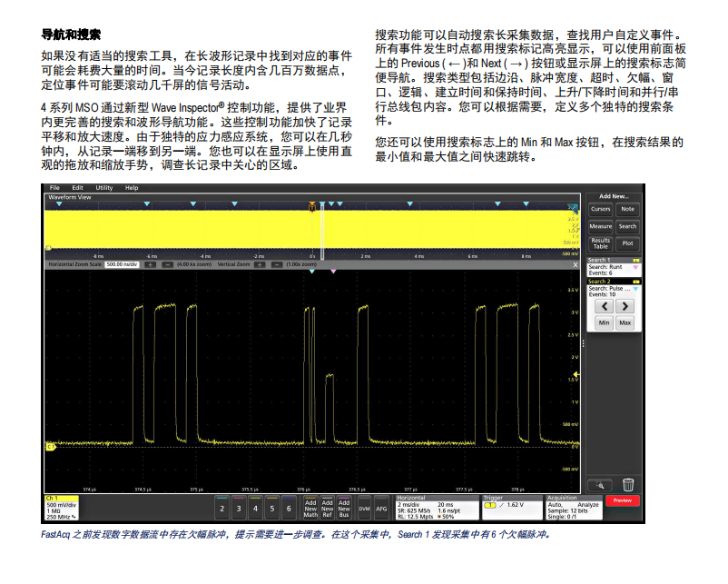Viewport: 728px width, 584px height.
Task: Click the yellow trigger level arrow
Action: coord(576,374)
